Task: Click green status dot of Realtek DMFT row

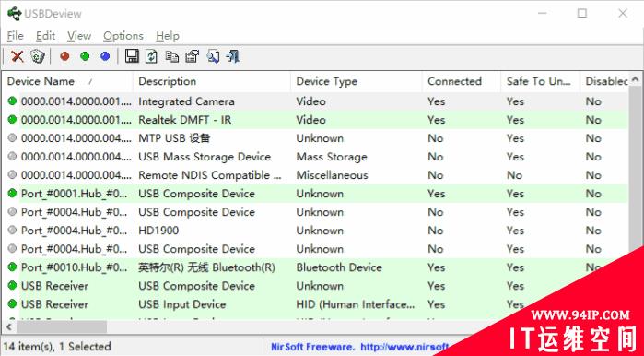Action: [x=12, y=119]
